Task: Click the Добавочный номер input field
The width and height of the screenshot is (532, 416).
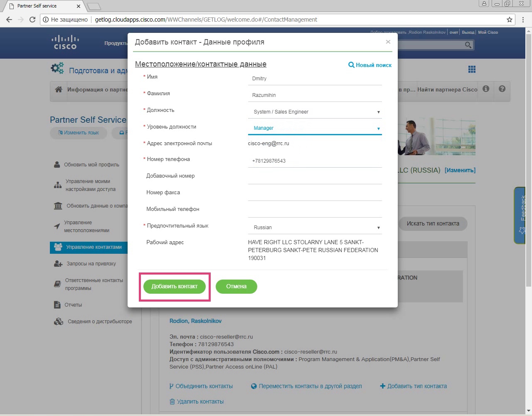Action: pyautogui.click(x=315, y=178)
